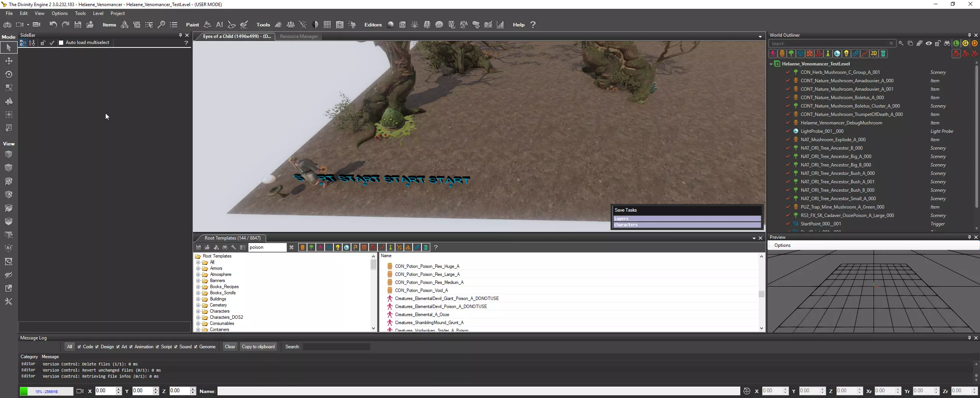Viewport: 980px width, 398px height.
Task: Click the floppy disk save icon in main toolbar
Action: [78, 24]
